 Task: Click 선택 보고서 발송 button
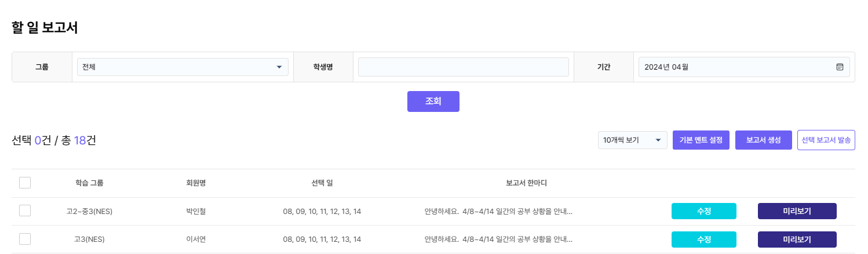point(826,140)
